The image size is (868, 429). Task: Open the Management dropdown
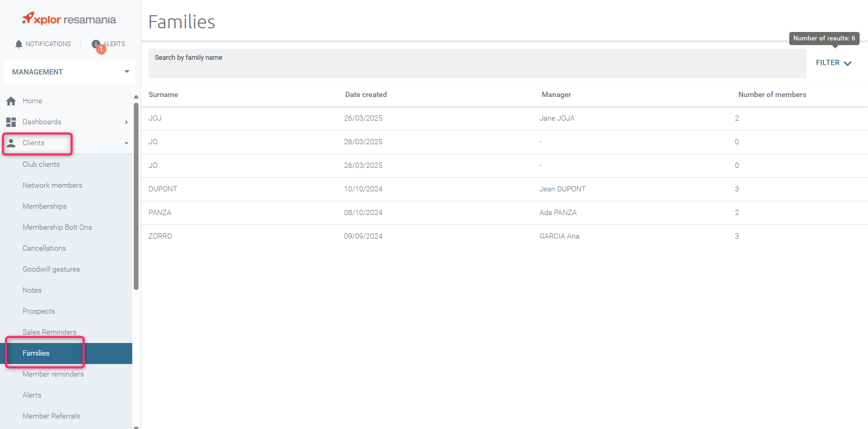pyautogui.click(x=69, y=72)
